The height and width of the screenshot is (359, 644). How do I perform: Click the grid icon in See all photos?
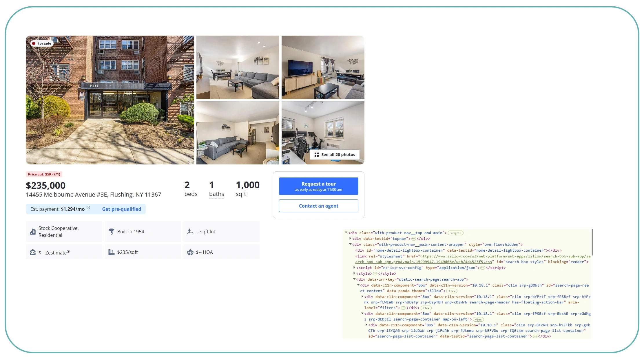[317, 155]
